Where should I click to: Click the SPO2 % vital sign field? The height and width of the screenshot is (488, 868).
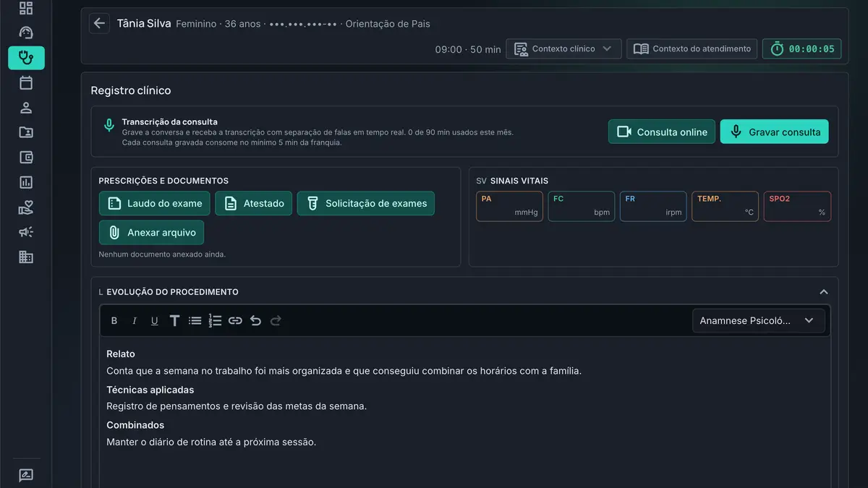tap(797, 206)
